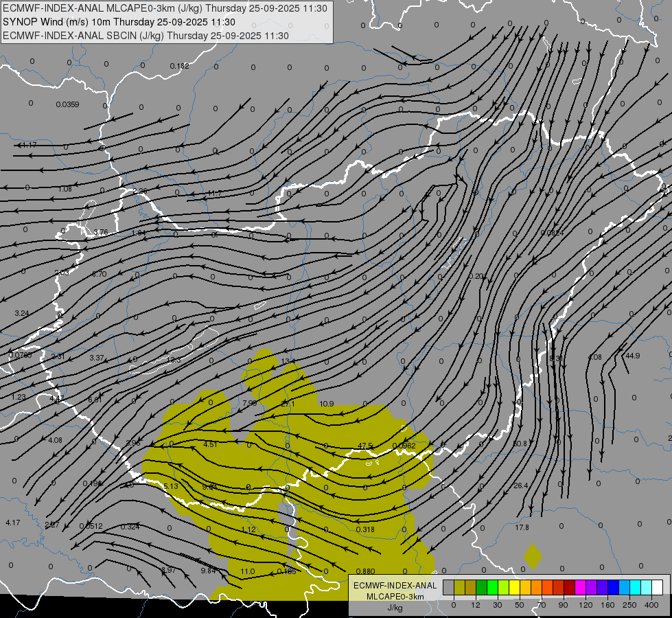Image resolution: width=672 pixels, height=618 pixels.
Task: Click the legend tick value 12
Action: coord(476,605)
